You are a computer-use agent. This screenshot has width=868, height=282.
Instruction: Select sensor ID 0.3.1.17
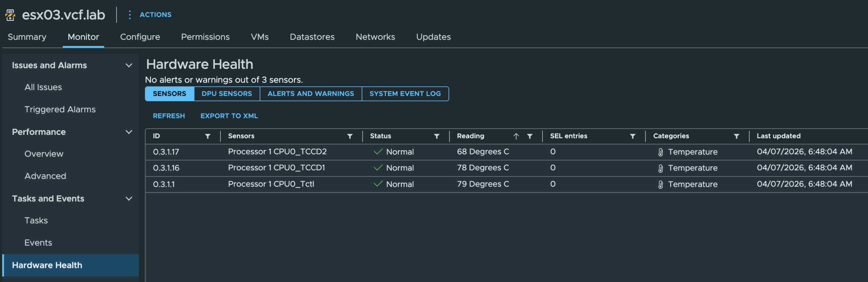pos(166,152)
